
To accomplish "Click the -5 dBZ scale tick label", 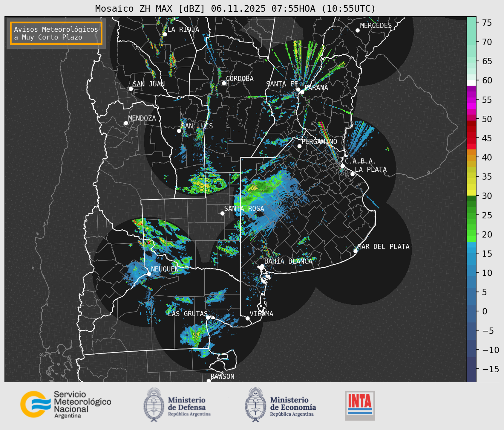I will pyautogui.click(x=488, y=331).
